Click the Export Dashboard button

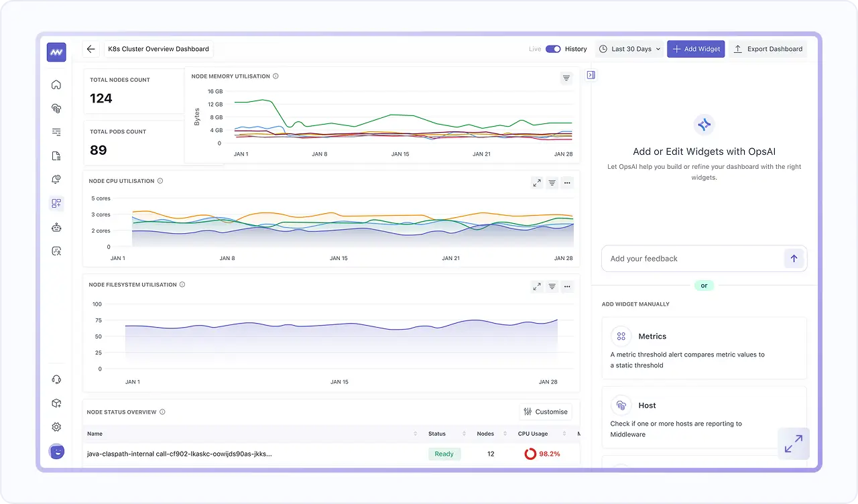coord(768,49)
